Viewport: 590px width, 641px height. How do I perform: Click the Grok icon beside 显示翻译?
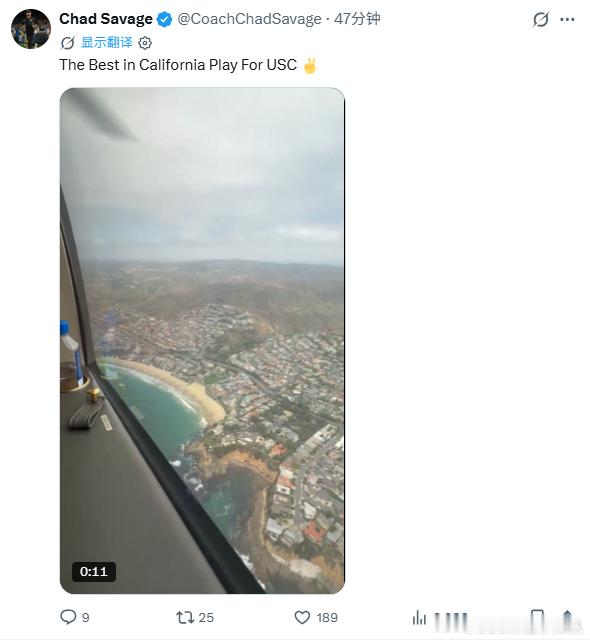pyautogui.click(x=67, y=43)
